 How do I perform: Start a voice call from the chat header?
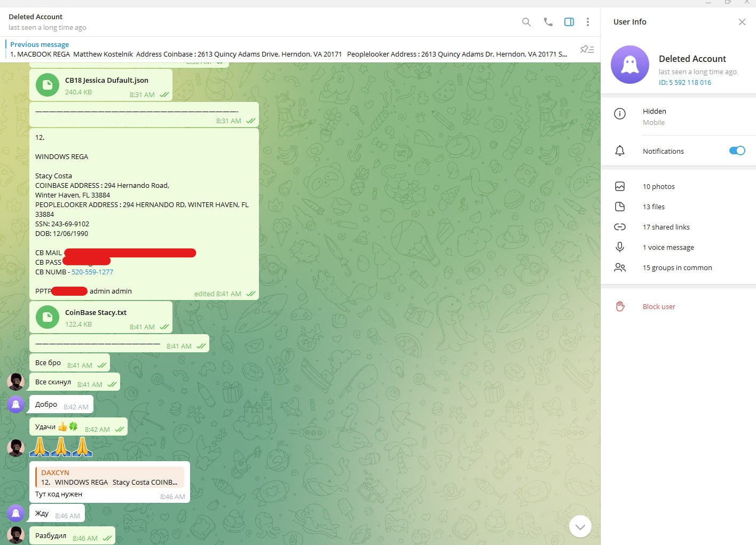tap(548, 22)
